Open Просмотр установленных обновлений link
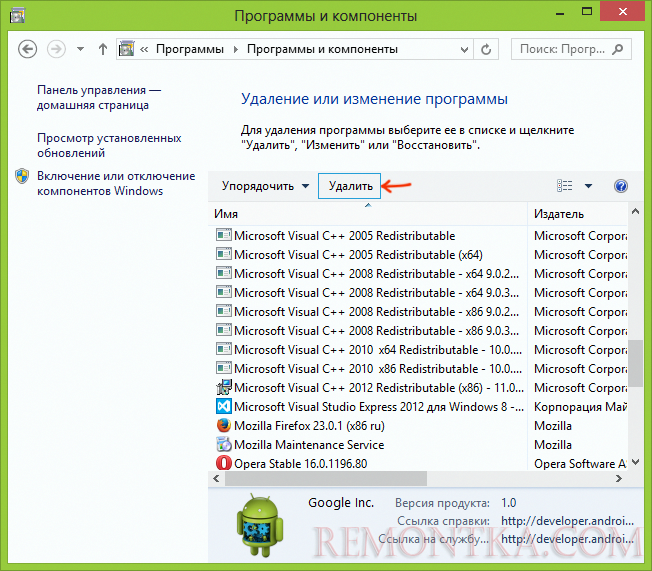This screenshot has width=652, height=571. click(109, 145)
